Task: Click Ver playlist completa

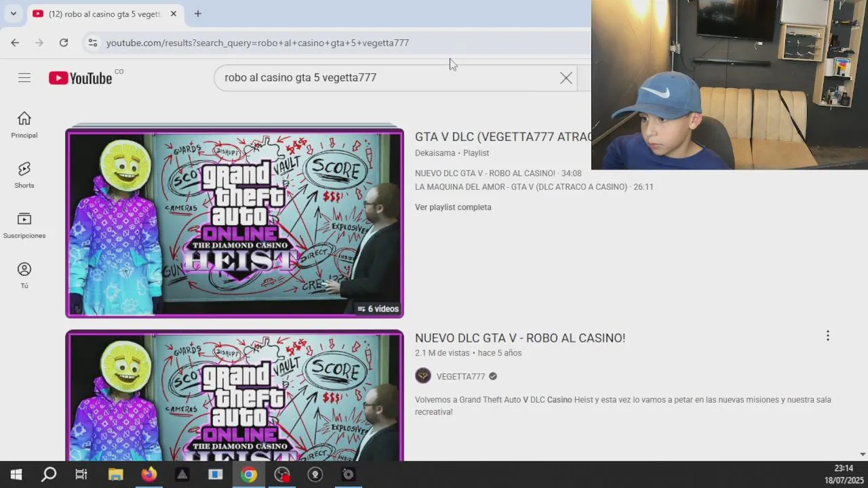Action: pos(453,207)
